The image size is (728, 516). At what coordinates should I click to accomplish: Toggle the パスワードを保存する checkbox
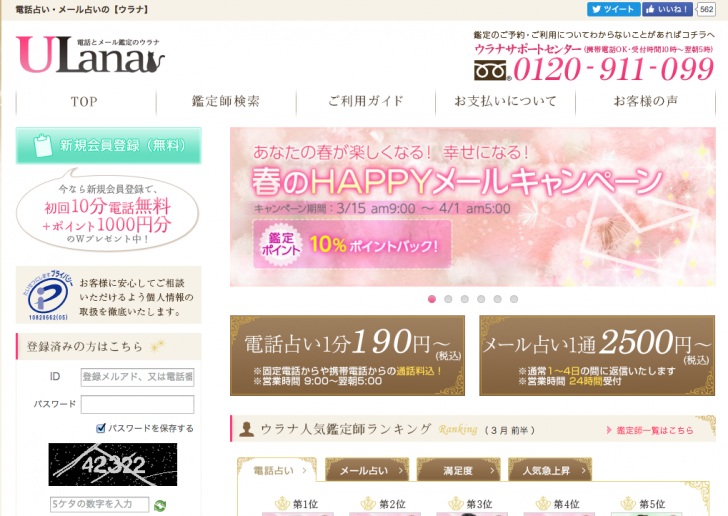click(x=101, y=428)
